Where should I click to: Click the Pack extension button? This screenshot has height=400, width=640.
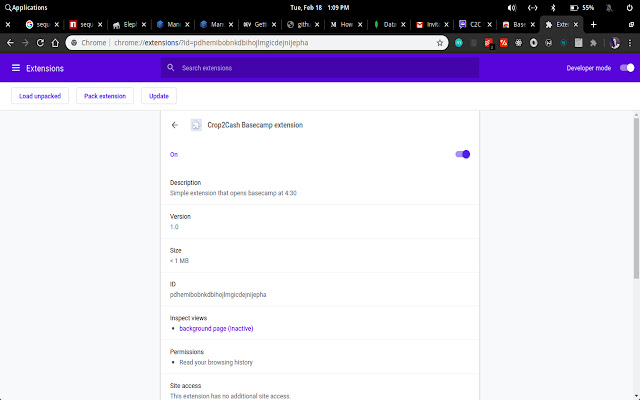(105, 96)
